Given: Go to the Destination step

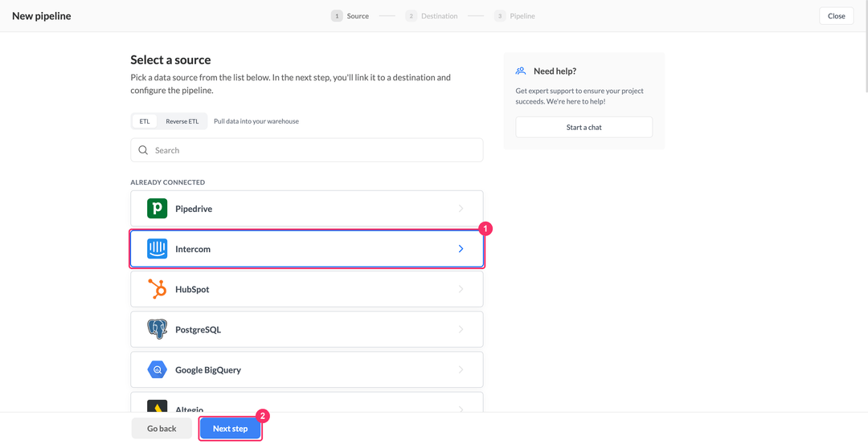Looking at the screenshot, I should click(432, 16).
